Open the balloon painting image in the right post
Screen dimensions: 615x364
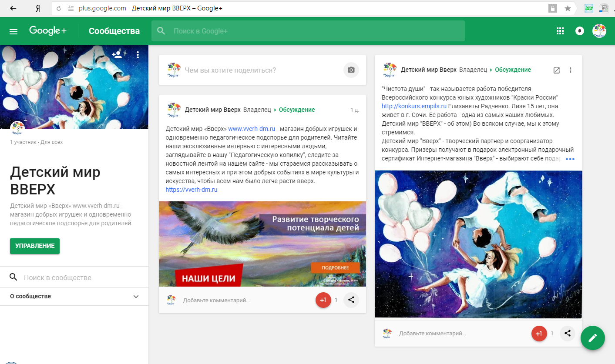click(x=478, y=244)
